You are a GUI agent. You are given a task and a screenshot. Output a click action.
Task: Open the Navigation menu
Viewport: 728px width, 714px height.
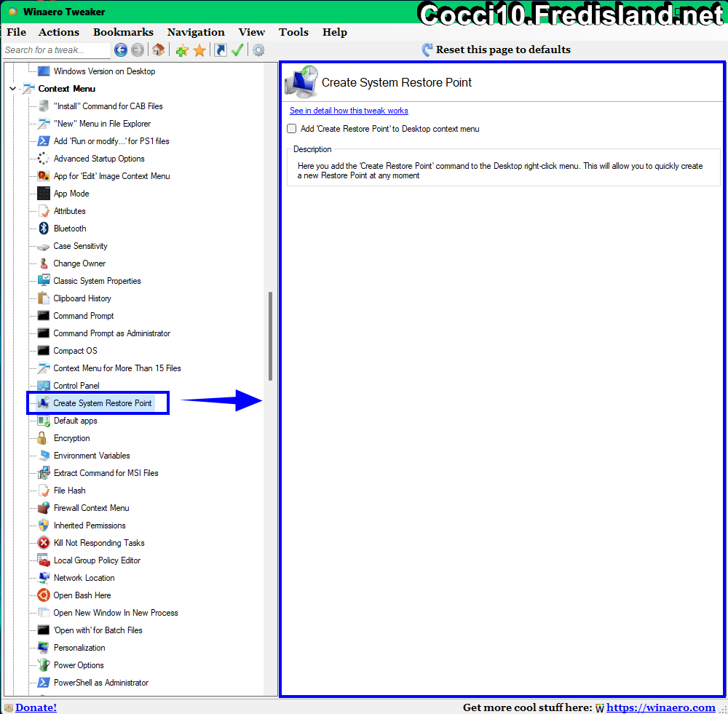point(195,32)
